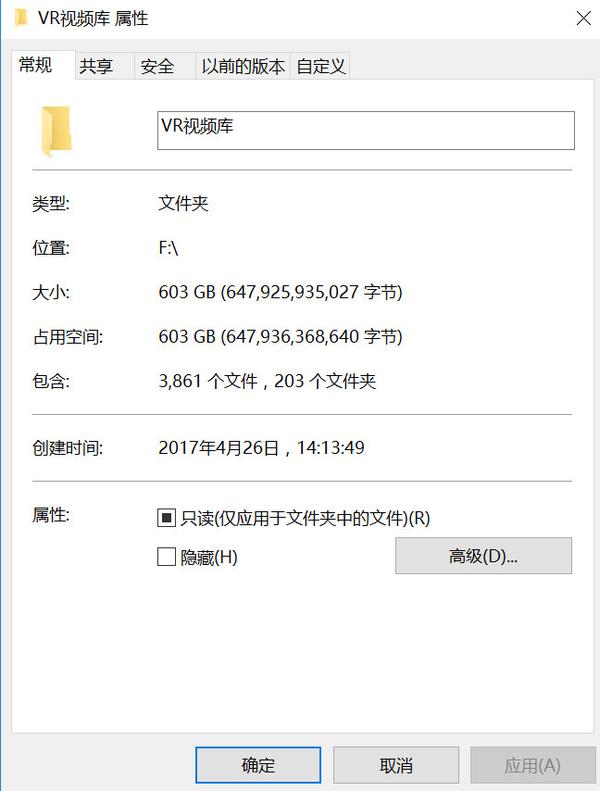The width and height of the screenshot is (600, 791).
Task: Click the 大小 value 647,925,935,027 字节
Action: (312, 292)
